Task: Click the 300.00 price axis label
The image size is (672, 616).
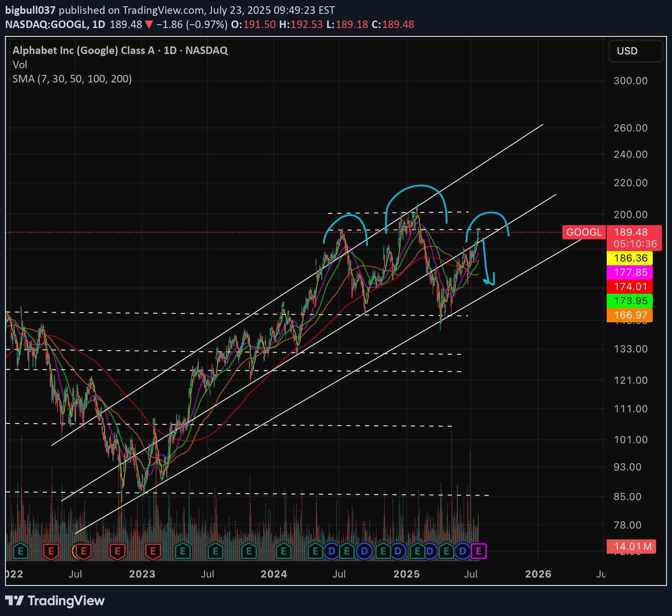Action: (630, 81)
